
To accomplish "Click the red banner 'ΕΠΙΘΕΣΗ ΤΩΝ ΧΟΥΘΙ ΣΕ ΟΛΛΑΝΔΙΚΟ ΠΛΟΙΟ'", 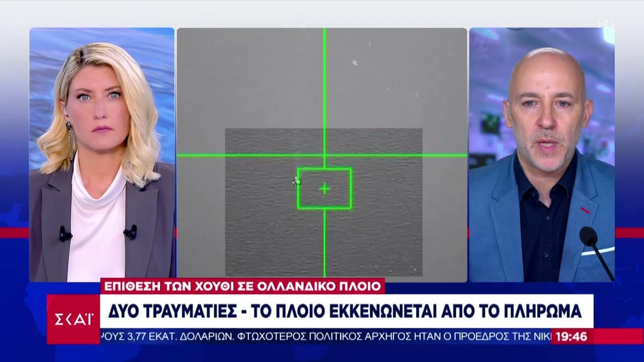I will coord(243,286).
